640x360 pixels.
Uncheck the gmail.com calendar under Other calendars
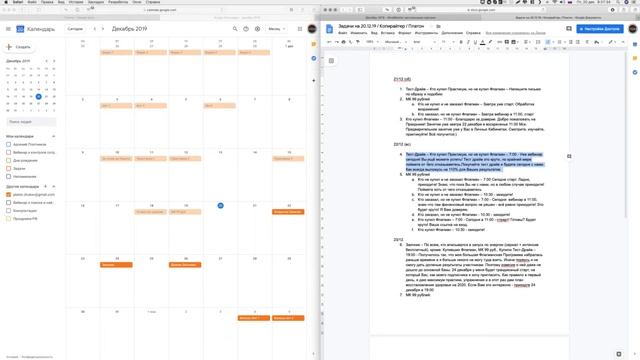coord(9,195)
